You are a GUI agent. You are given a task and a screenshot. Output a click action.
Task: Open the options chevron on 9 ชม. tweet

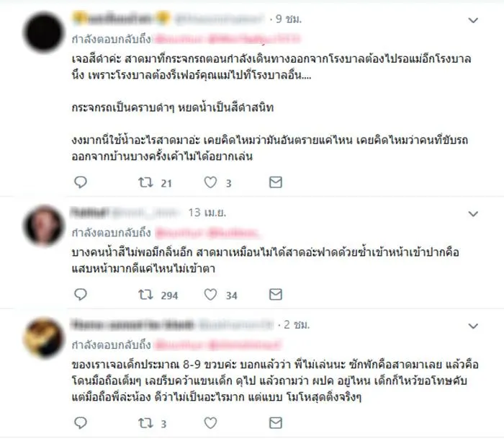coord(473,21)
